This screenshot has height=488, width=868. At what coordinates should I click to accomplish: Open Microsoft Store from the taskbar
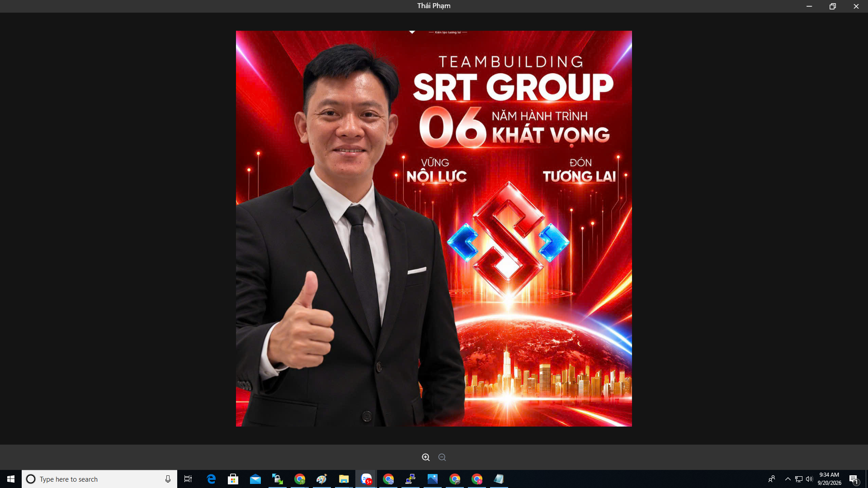pos(233,479)
